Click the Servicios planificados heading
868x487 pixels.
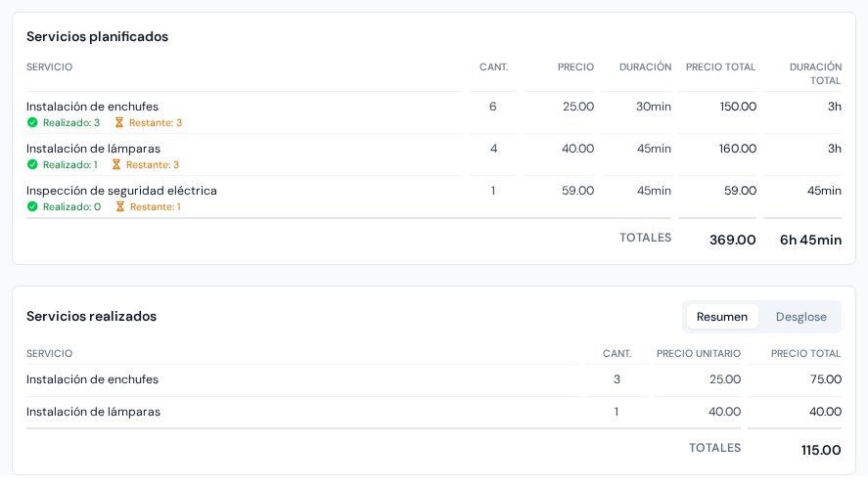98,36
